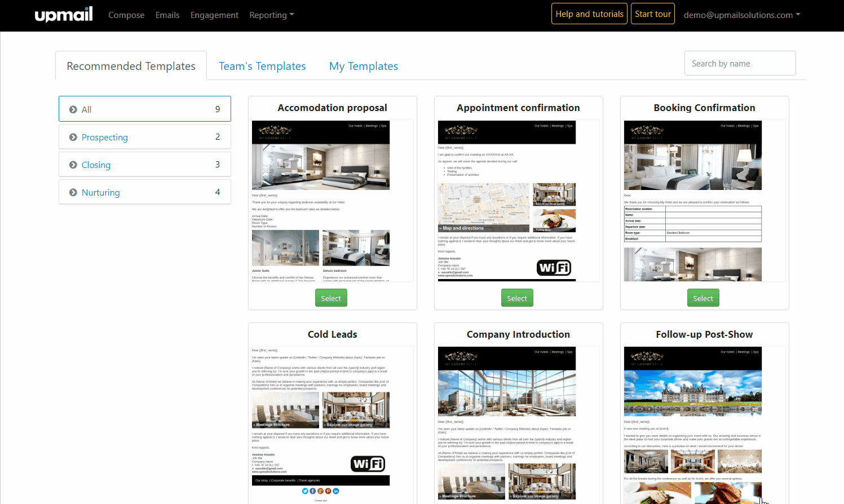
Task: Click the Booking Confirmation title
Action: 704,108
